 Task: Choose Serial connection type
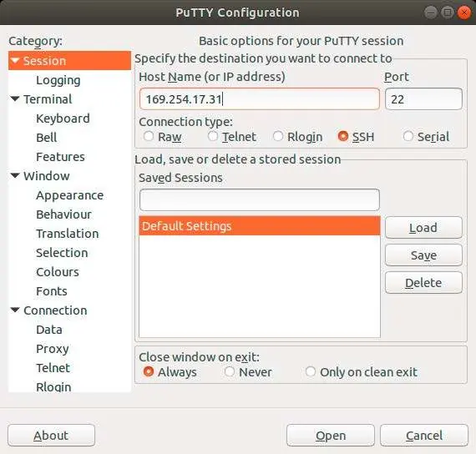408,136
